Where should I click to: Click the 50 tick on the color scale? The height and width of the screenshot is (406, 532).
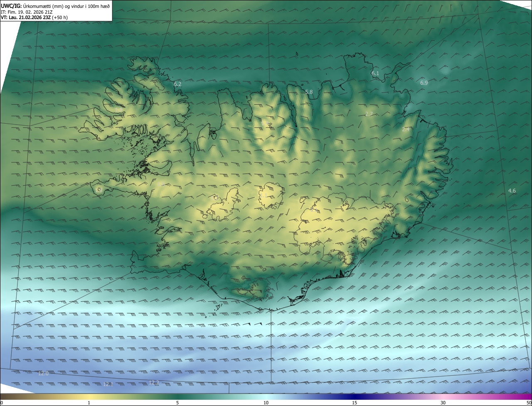529,403
